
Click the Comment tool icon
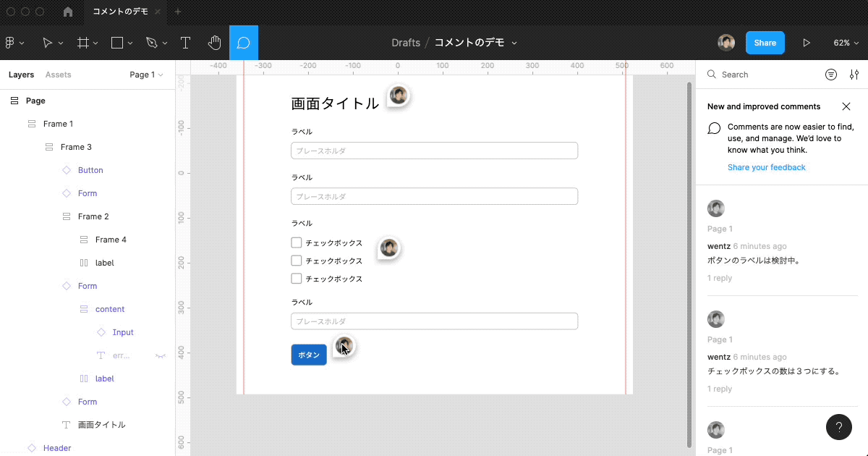coord(244,43)
